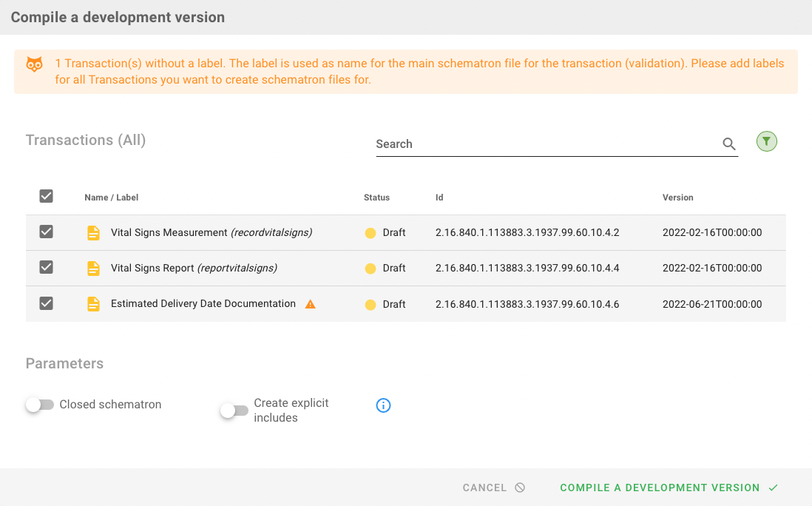Click the owl icon in warning banner
The width and height of the screenshot is (812, 506).
(x=35, y=64)
